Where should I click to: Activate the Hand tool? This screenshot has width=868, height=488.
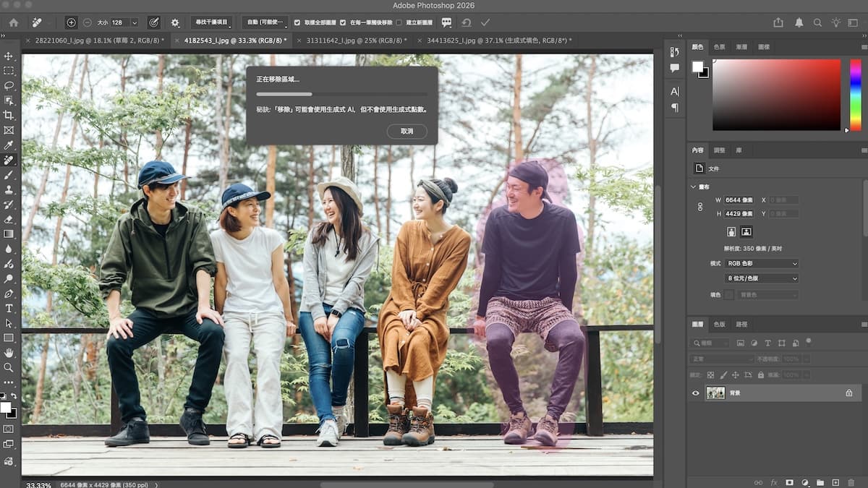pos(9,353)
